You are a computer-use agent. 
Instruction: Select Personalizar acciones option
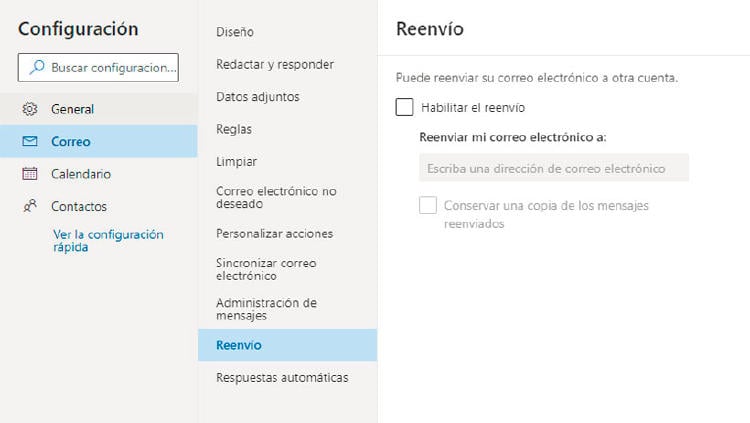(x=274, y=233)
